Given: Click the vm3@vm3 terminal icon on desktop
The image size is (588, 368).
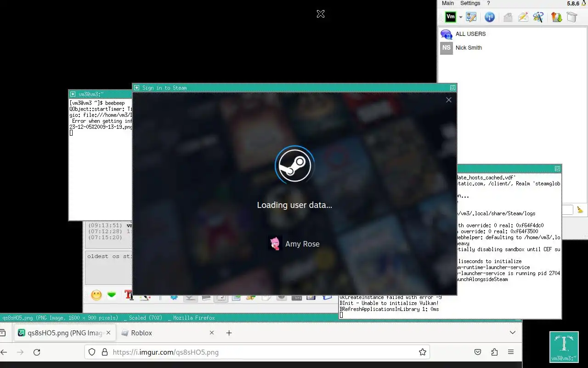Looking at the screenshot, I should point(564,347).
